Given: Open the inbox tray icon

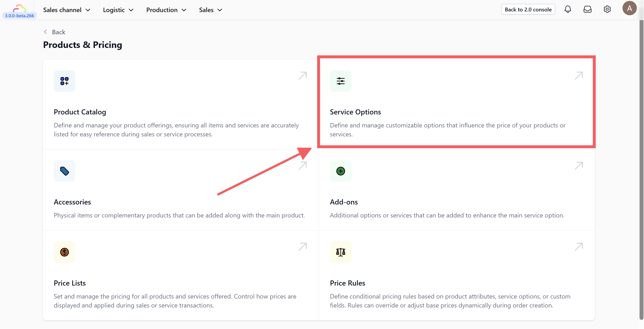Looking at the screenshot, I should [587, 9].
